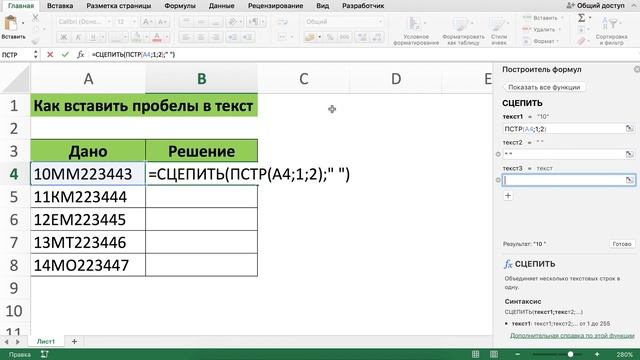Screen dimensions: 640x360
Task: Click the fill color bucket button
Action: pyautogui.click(x=136, y=37)
